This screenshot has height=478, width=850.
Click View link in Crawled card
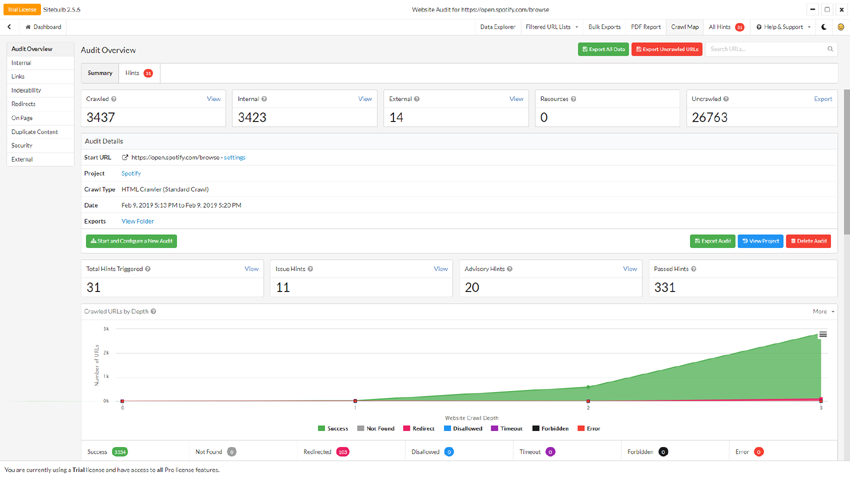coord(213,99)
